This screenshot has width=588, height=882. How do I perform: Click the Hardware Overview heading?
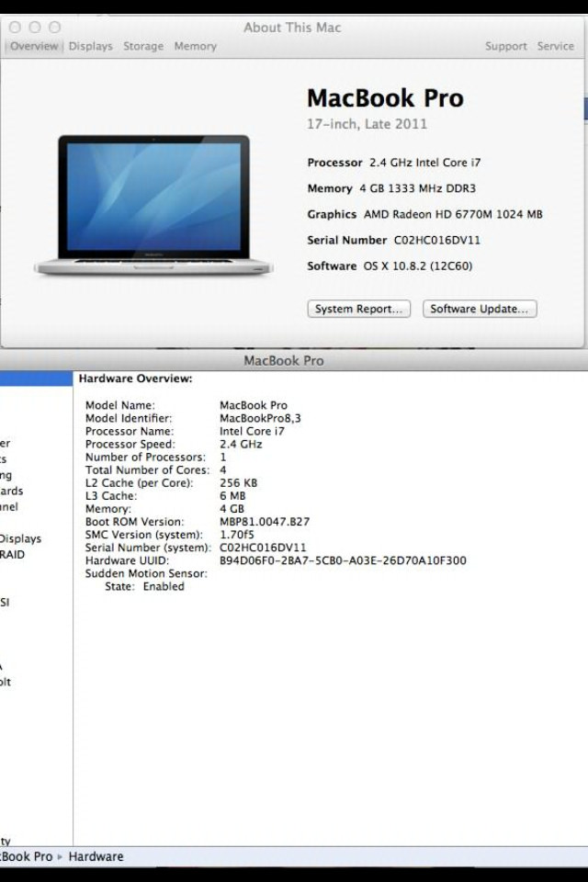click(x=135, y=379)
